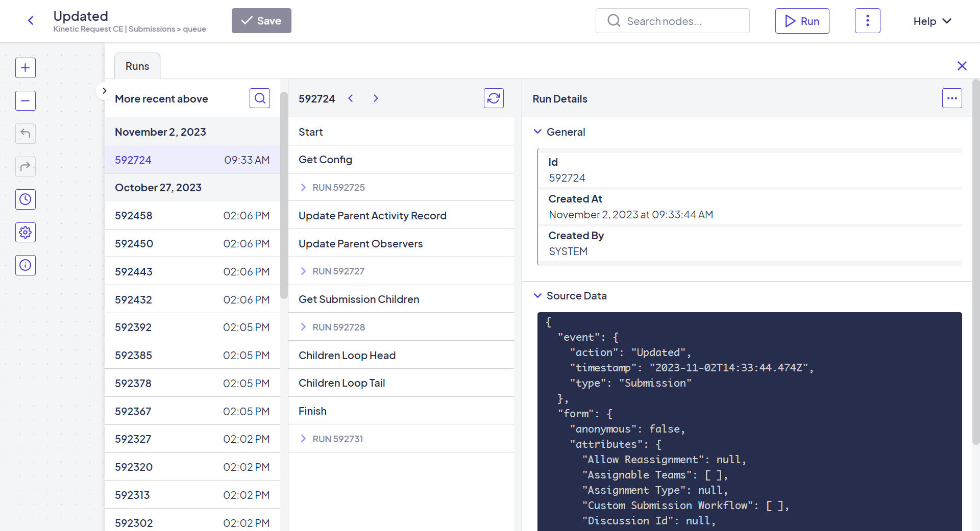Select run 592432

click(192, 299)
